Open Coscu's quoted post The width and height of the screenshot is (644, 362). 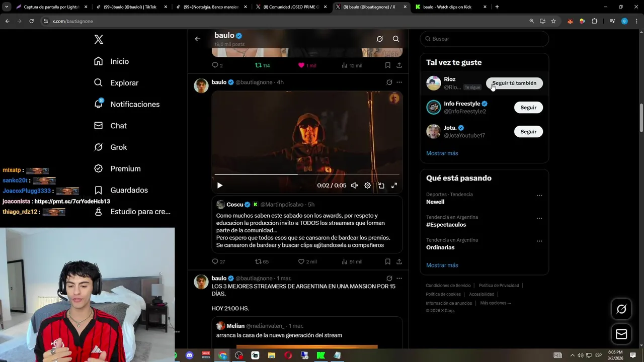click(x=307, y=224)
